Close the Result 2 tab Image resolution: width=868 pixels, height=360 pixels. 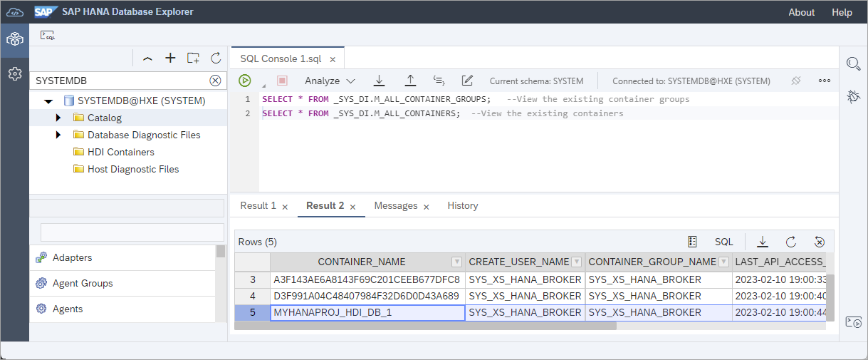tap(353, 207)
